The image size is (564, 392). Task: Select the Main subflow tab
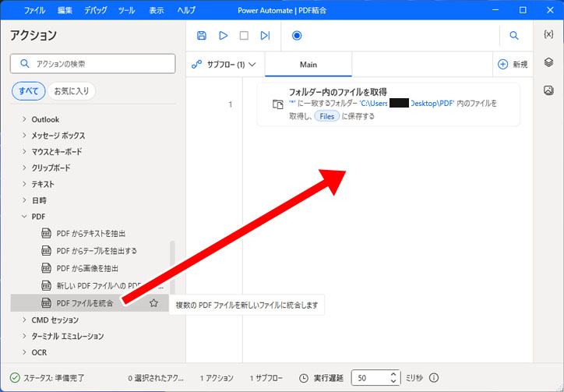(308, 64)
